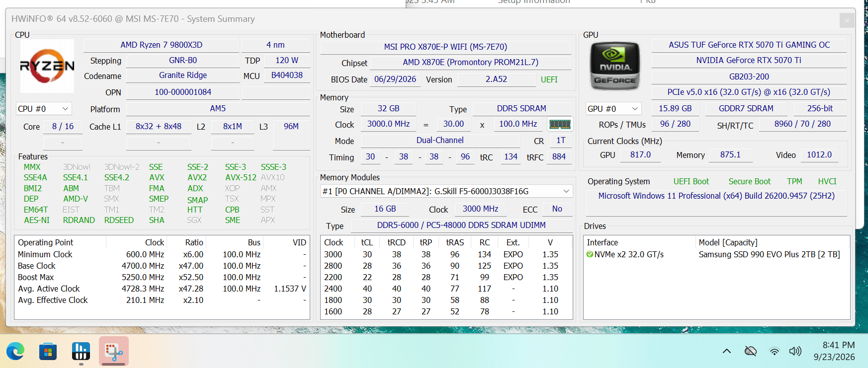Select the 2800 clock EXPO timing row
This screenshot has height=368, width=868.
(x=446, y=266)
